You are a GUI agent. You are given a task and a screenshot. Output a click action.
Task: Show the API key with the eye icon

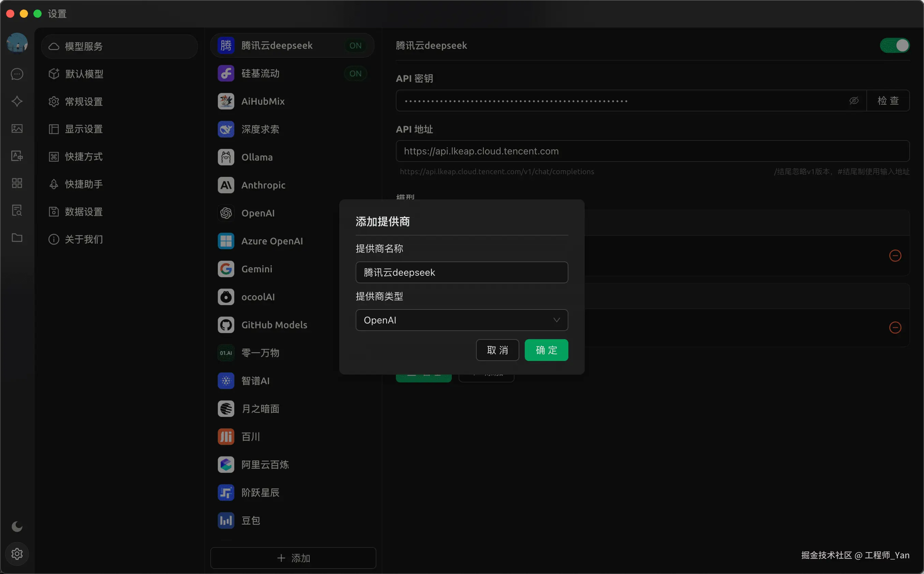(x=854, y=101)
